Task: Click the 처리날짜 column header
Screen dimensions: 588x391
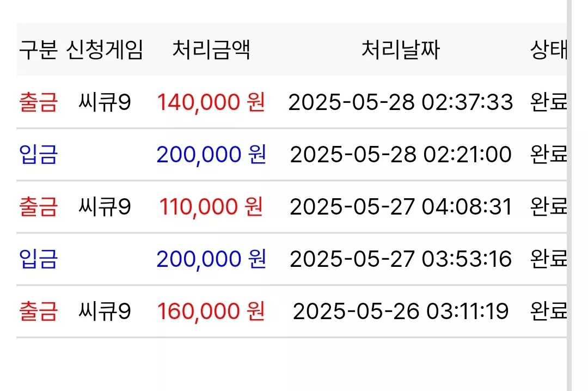Action: point(401,50)
